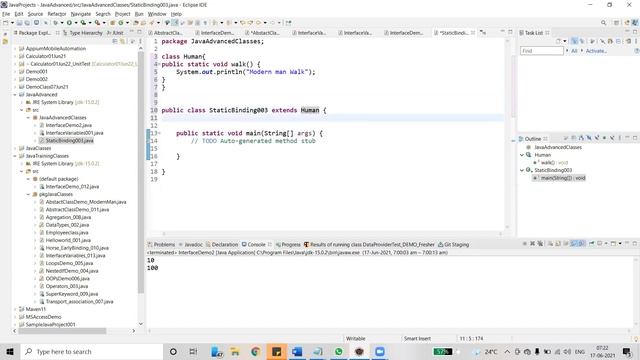Open the Window menu
The image size is (640, 360).
click(x=157, y=14)
